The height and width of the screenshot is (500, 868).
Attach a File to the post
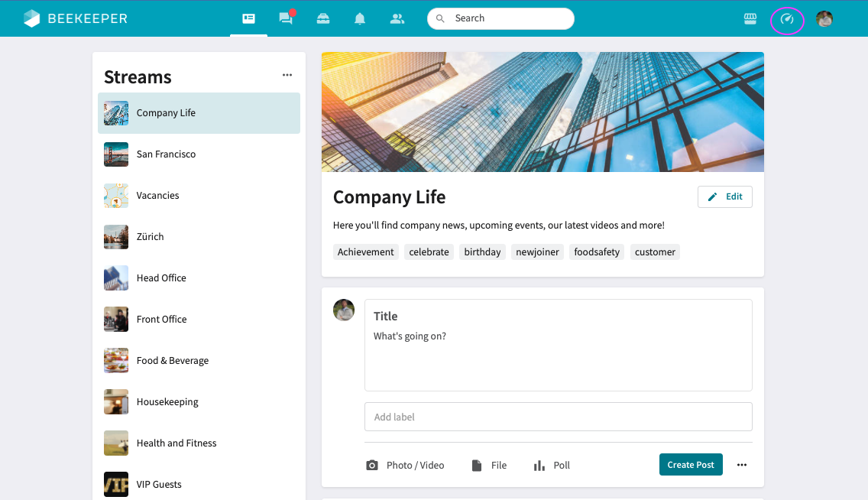coord(489,465)
